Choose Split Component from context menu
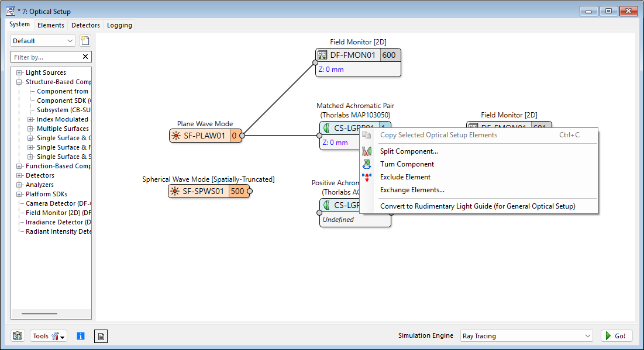 pos(409,151)
